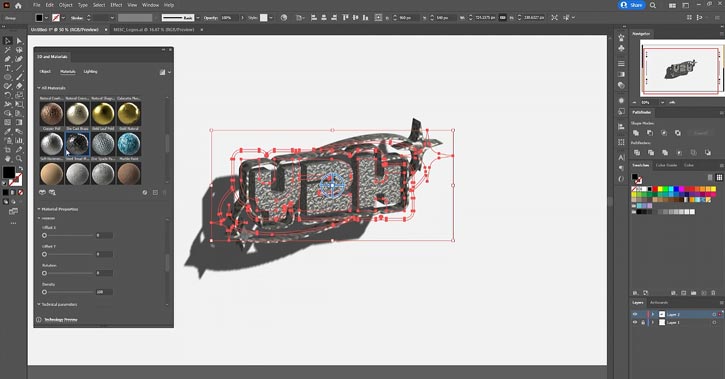
Task: Toggle constrain width and height proportions
Action: 503,18
